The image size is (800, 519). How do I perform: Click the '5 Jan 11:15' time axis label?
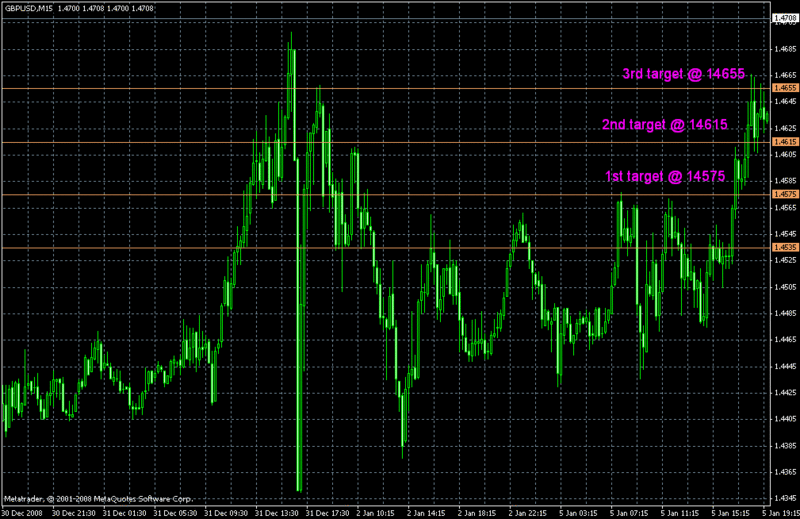[x=680, y=513]
